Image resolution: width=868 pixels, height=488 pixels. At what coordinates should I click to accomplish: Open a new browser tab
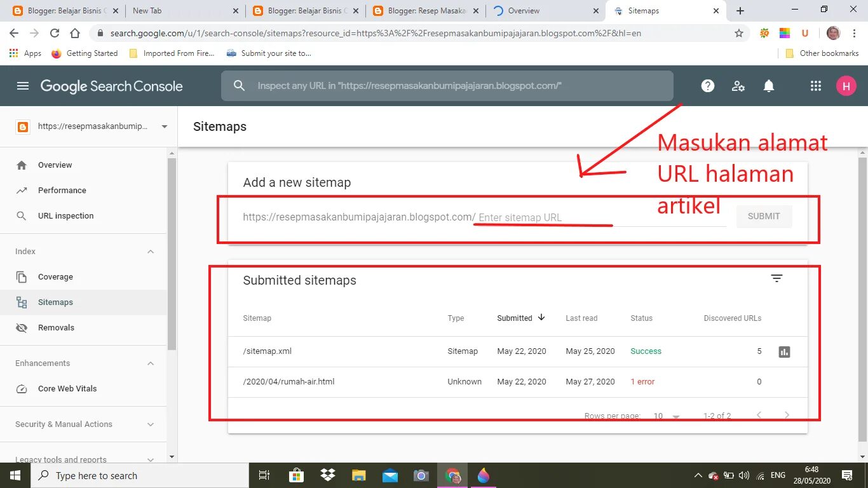point(740,11)
